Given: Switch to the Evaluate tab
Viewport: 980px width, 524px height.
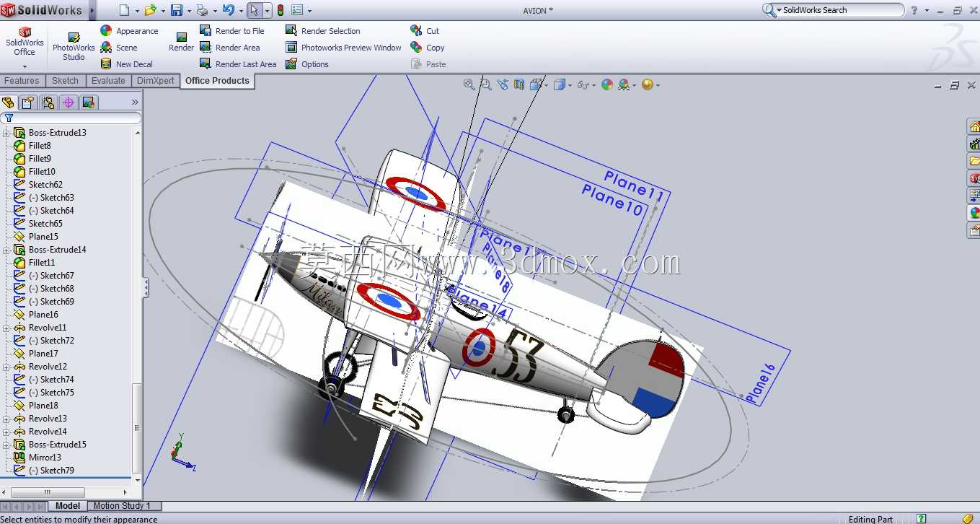Looking at the screenshot, I should click(108, 81).
